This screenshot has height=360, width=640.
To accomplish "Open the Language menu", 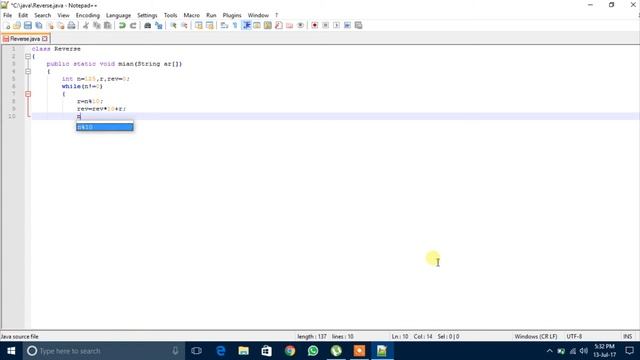I will pos(118,15).
